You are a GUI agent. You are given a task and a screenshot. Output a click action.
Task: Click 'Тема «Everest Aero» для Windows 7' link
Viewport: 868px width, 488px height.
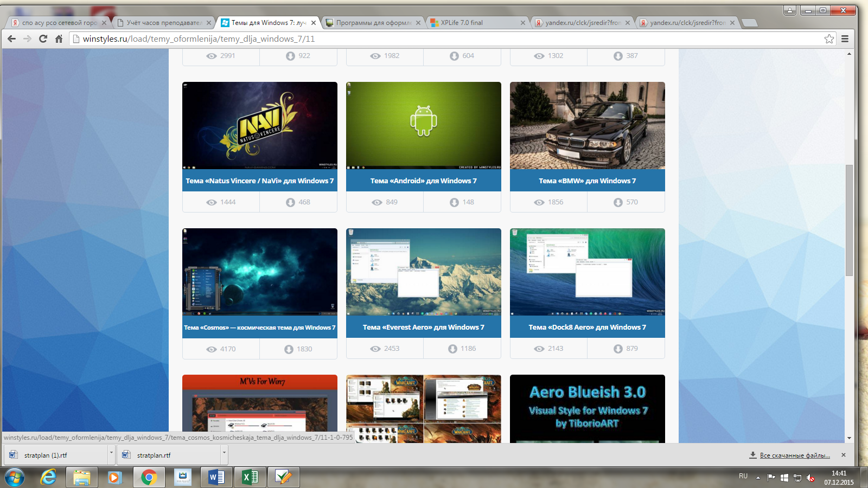click(x=424, y=328)
